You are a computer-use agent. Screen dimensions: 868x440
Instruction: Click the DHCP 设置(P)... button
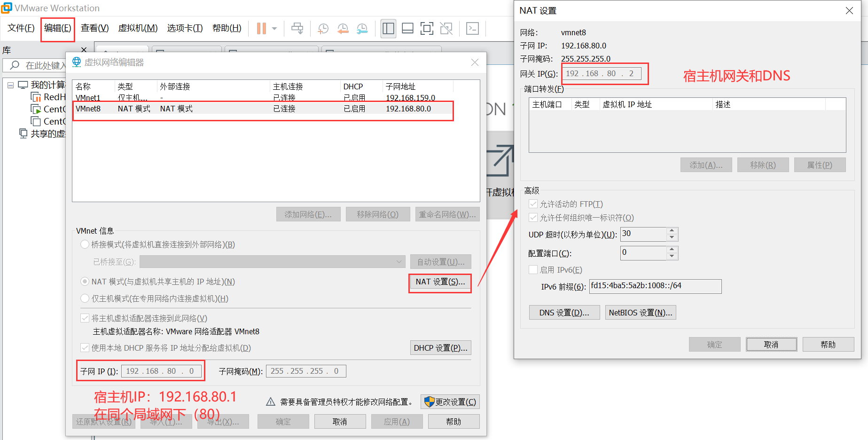click(440, 348)
